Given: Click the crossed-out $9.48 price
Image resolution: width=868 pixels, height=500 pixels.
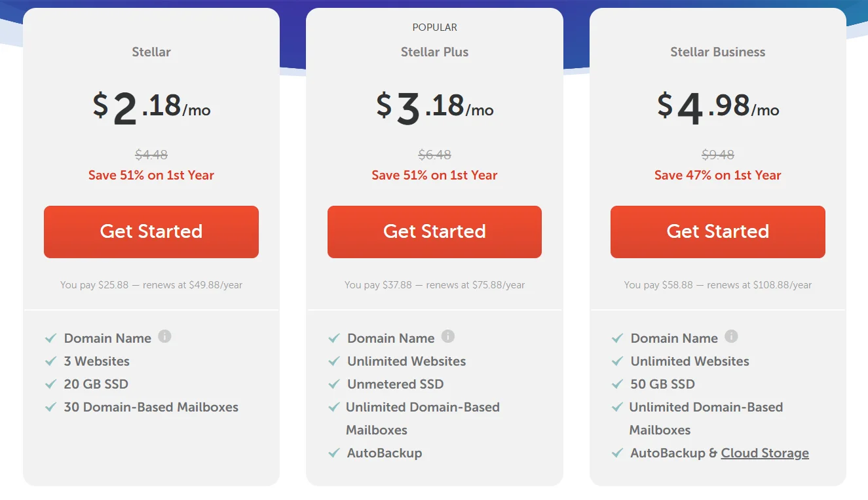Looking at the screenshot, I should coord(718,155).
